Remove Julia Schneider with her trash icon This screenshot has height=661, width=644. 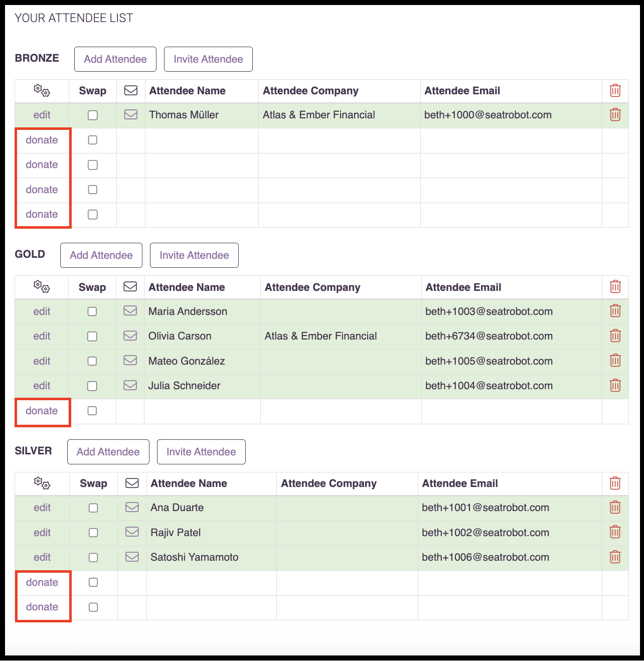[x=615, y=386]
